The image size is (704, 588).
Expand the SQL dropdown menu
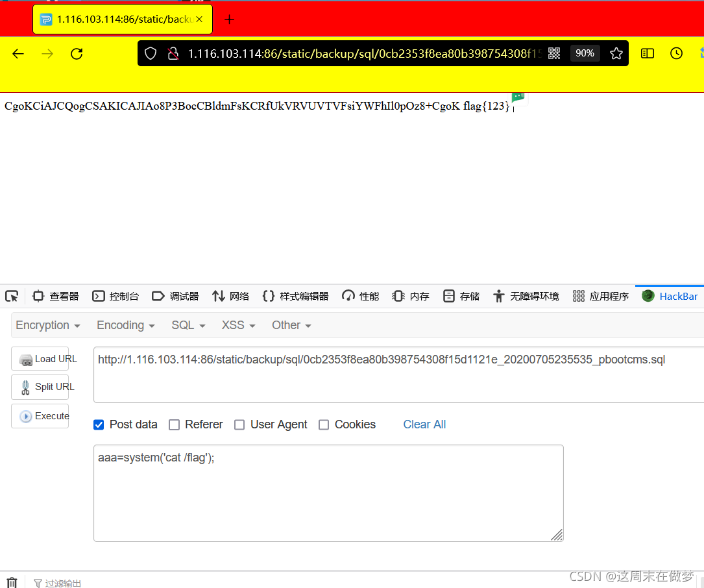188,325
